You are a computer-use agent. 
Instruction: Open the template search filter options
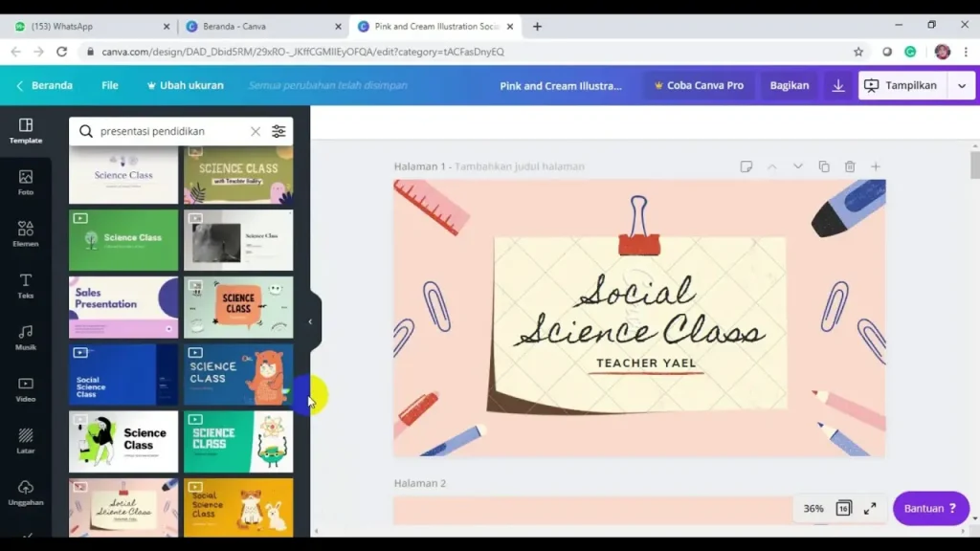click(278, 131)
